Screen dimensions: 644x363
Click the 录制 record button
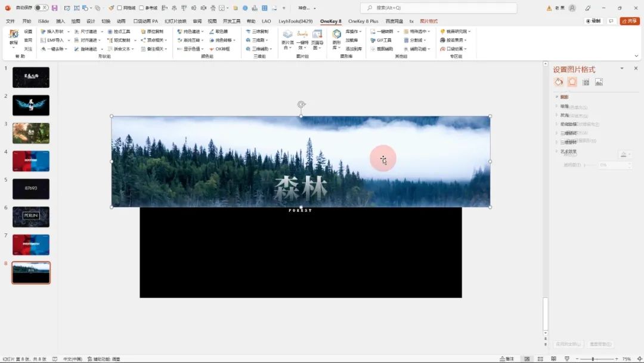pos(593,21)
